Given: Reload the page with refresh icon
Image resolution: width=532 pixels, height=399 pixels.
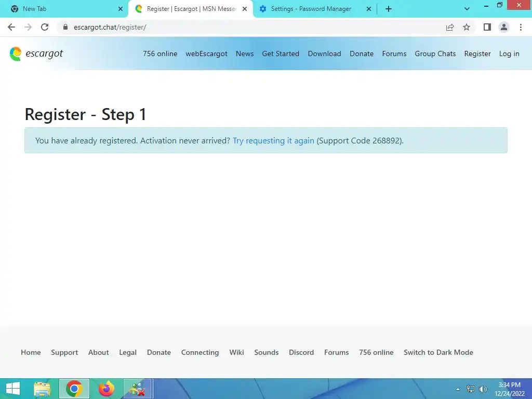Looking at the screenshot, I should (x=45, y=27).
